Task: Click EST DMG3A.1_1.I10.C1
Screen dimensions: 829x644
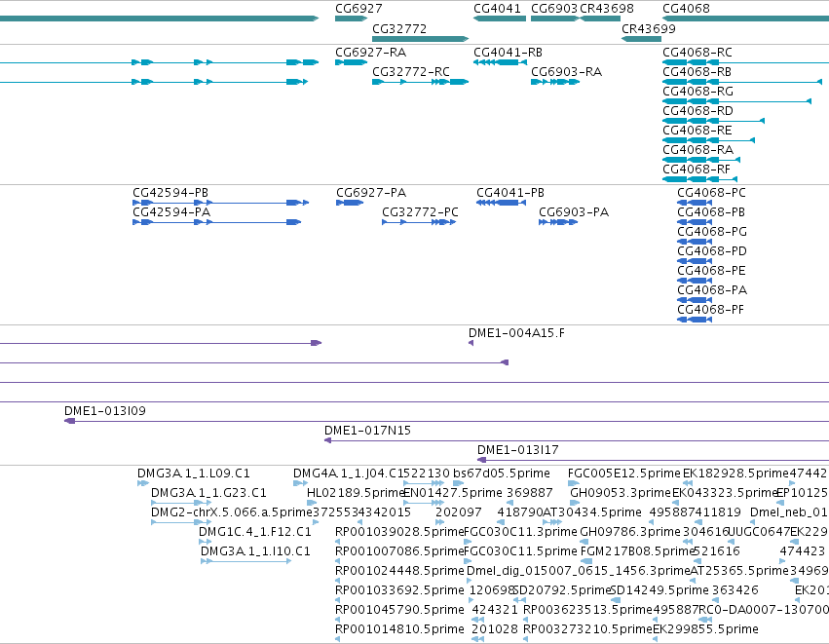Action: pos(255,551)
